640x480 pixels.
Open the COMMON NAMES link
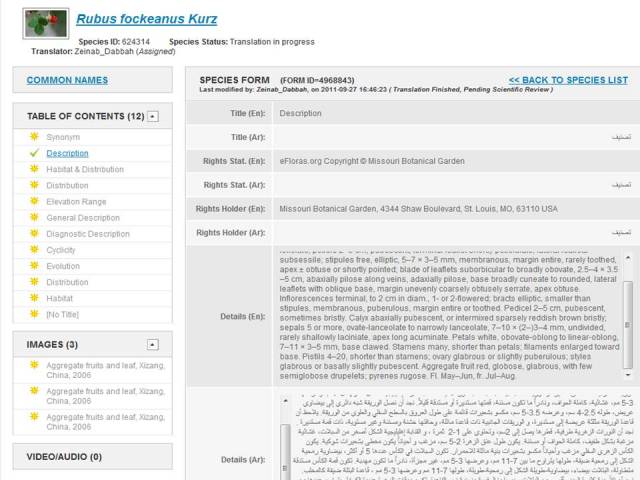pos(67,80)
